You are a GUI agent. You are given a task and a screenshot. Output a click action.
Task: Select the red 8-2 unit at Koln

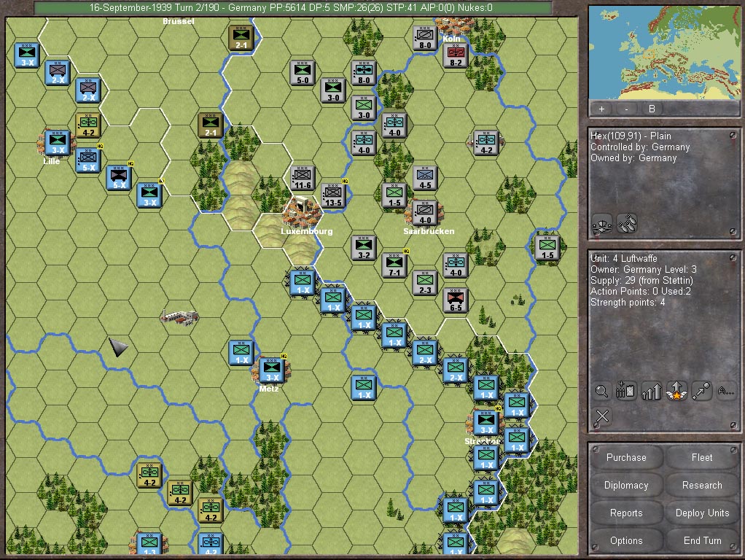coord(456,55)
